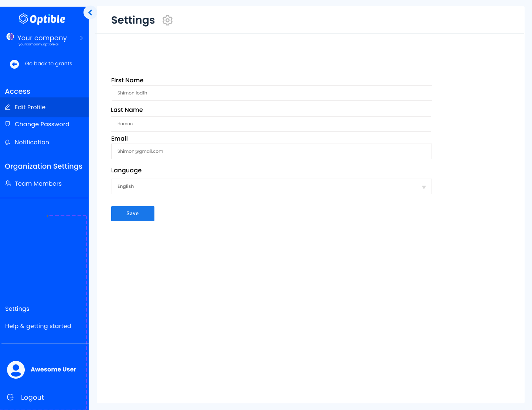532x410 pixels.
Task: Open the Help & getting started link
Action: 38,326
